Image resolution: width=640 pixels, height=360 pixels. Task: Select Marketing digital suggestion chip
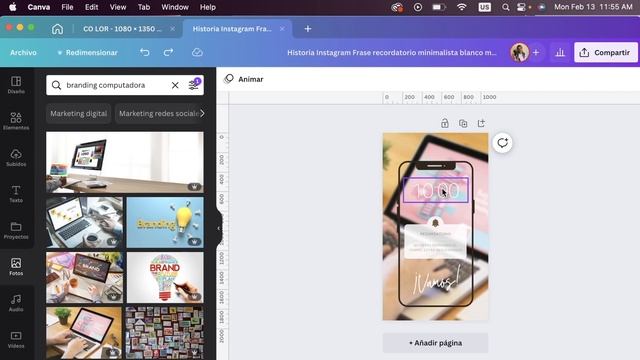(78, 113)
